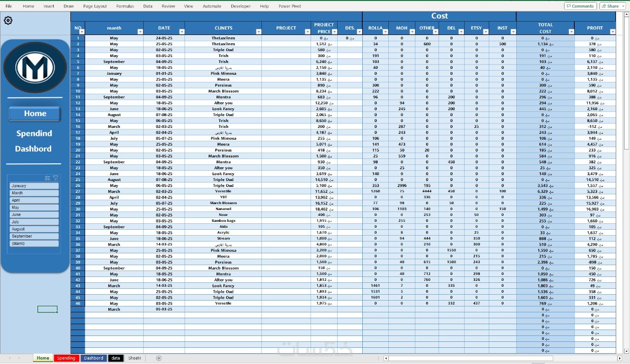Select the 'YBT' client cell
The height and width of the screenshot is (364, 630).
223,197
